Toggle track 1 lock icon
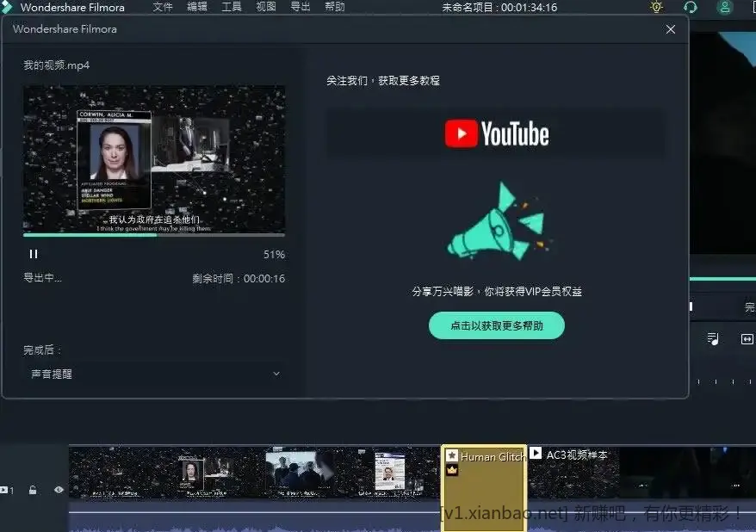 point(33,490)
